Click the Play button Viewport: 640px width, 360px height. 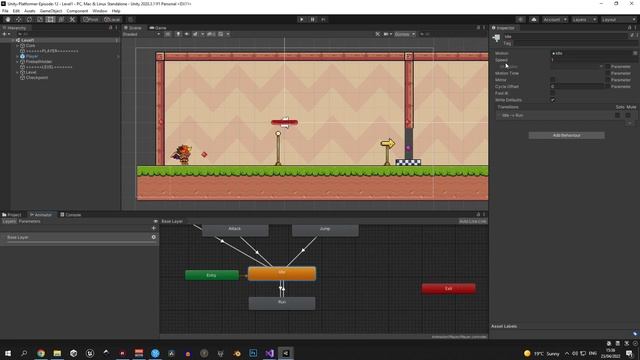(302, 20)
